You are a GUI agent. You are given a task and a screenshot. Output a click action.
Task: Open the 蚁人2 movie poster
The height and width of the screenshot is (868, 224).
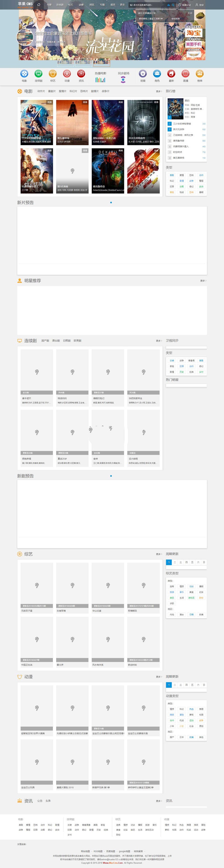tap(143, 171)
